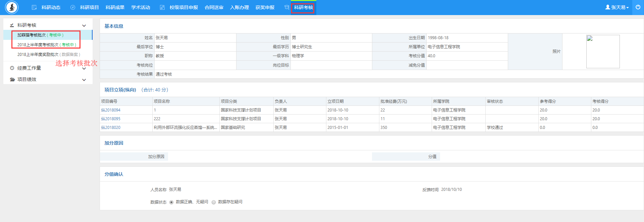Open project link 纵2018094
The width and height of the screenshot is (644, 222).
[x=111, y=110]
